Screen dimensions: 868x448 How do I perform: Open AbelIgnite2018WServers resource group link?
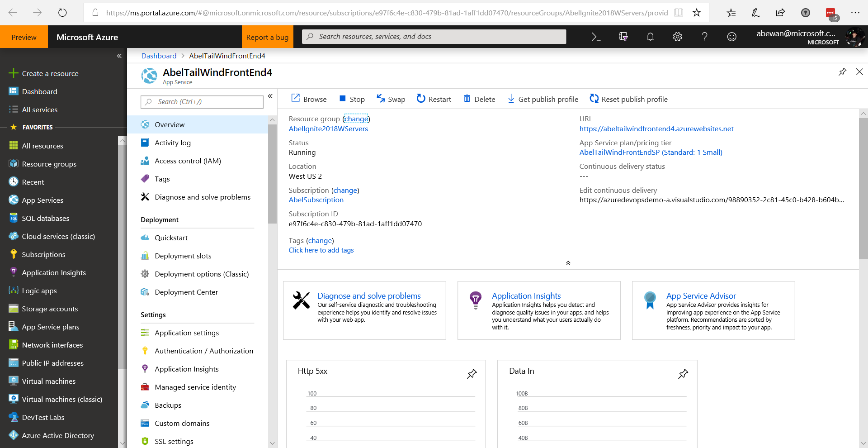328,129
